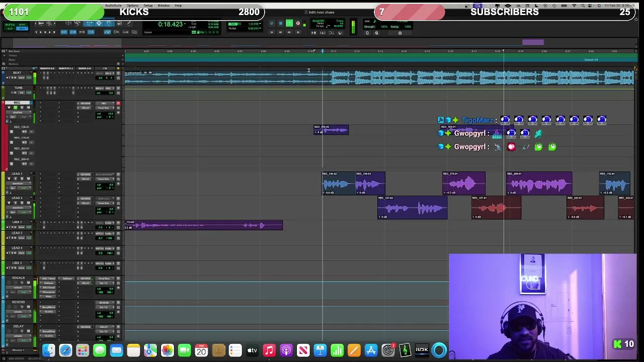The width and height of the screenshot is (644, 362).
Task: Open the AudioSuite menu
Action: 114,6
